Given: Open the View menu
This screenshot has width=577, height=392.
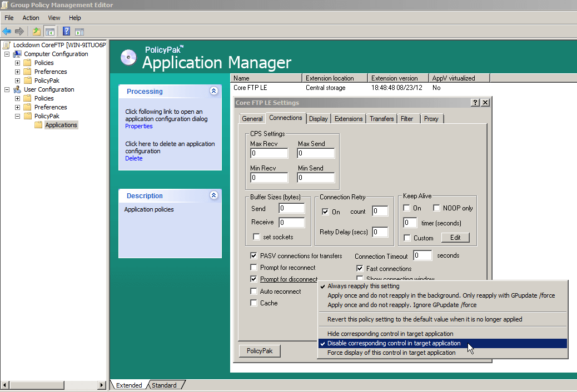Looking at the screenshot, I should (54, 18).
